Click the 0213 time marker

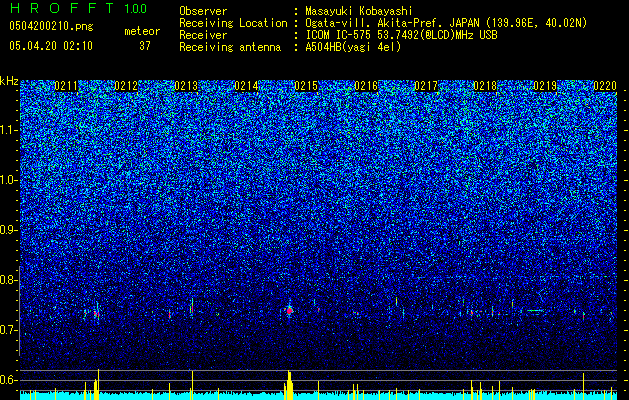pos(186,86)
